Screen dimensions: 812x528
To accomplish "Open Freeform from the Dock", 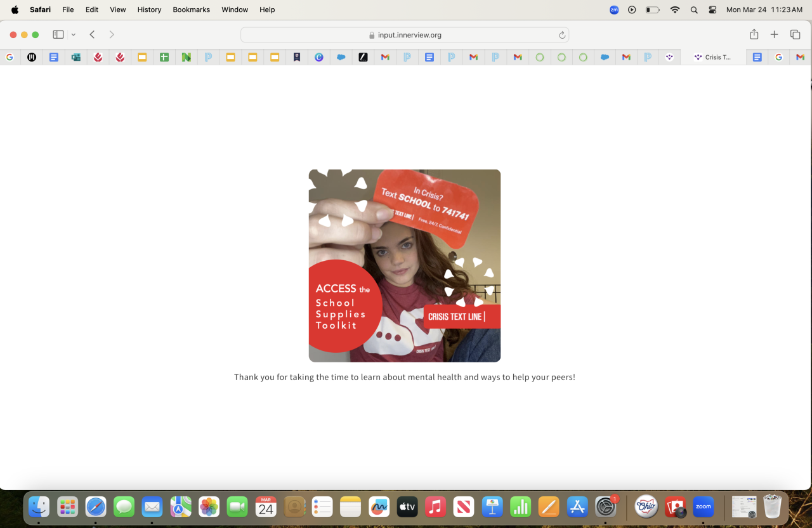I will tap(379, 506).
